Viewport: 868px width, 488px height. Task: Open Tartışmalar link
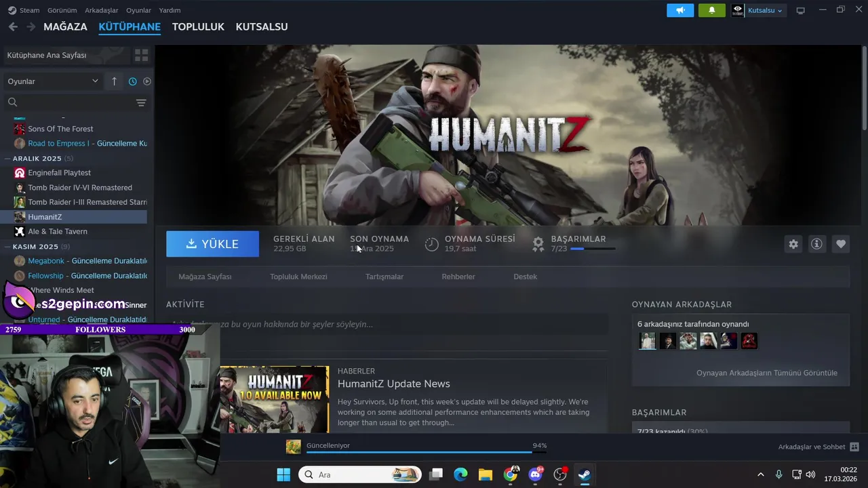pos(384,277)
